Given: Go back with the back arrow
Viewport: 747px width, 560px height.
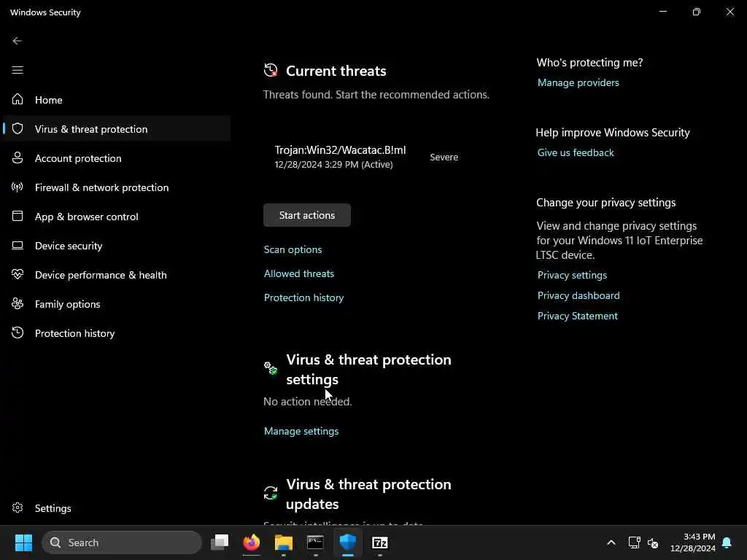Looking at the screenshot, I should pos(18,41).
